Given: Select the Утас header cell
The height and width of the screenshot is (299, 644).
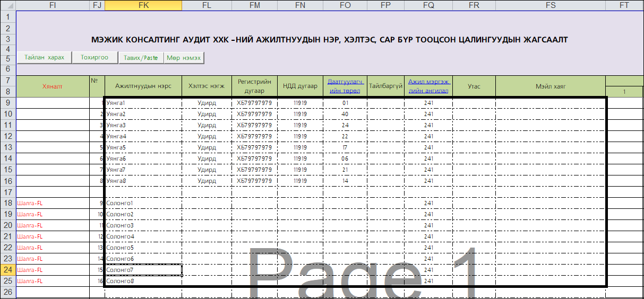Looking at the screenshot, I should 474,86.
